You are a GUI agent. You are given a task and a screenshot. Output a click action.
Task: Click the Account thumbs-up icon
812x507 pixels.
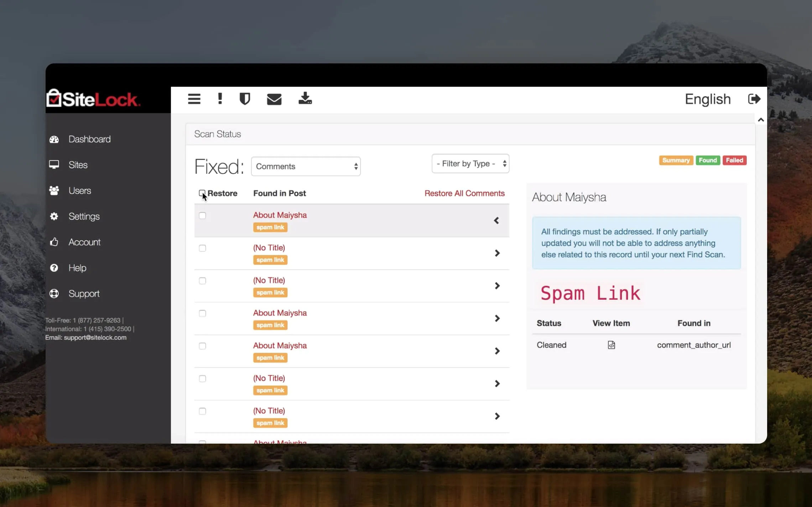point(54,242)
